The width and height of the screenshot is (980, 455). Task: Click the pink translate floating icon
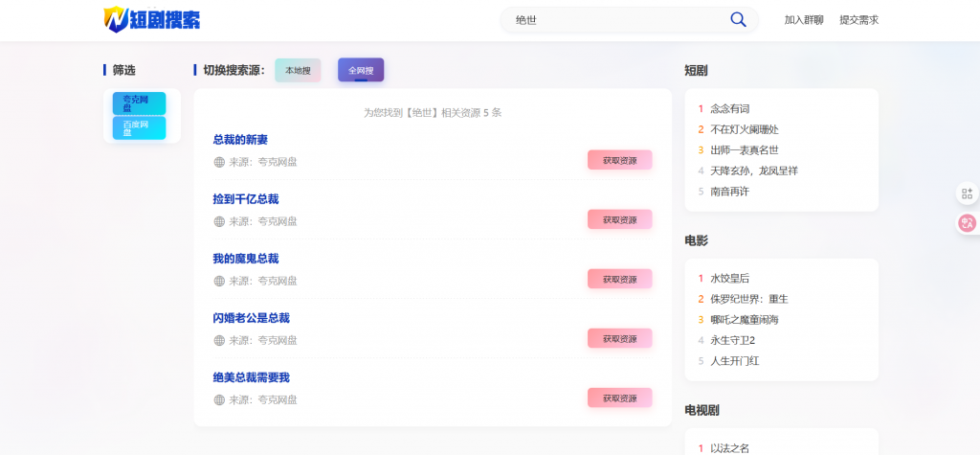pyautogui.click(x=966, y=223)
